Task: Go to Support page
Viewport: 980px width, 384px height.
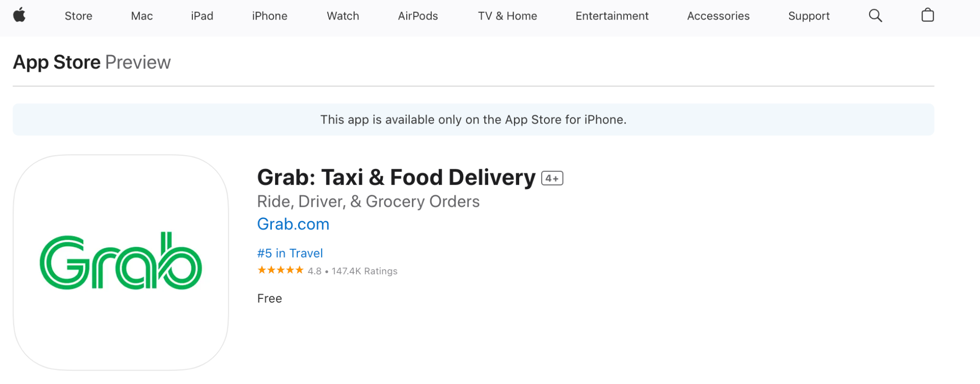Action: pos(809,16)
